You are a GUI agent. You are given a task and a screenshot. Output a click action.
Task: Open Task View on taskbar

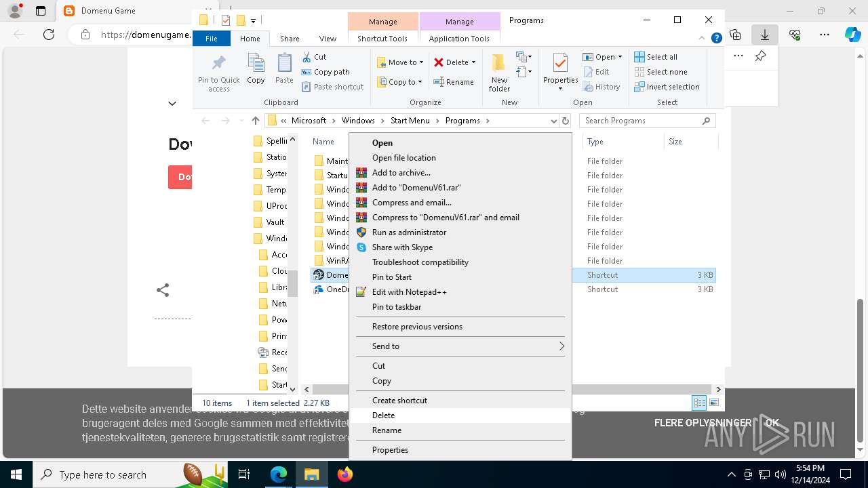(x=244, y=474)
